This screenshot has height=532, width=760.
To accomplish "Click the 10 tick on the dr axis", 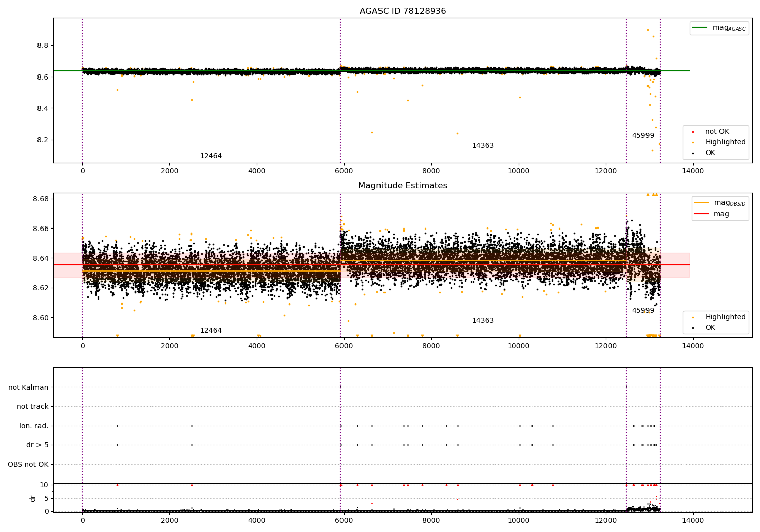I will [44, 485].
